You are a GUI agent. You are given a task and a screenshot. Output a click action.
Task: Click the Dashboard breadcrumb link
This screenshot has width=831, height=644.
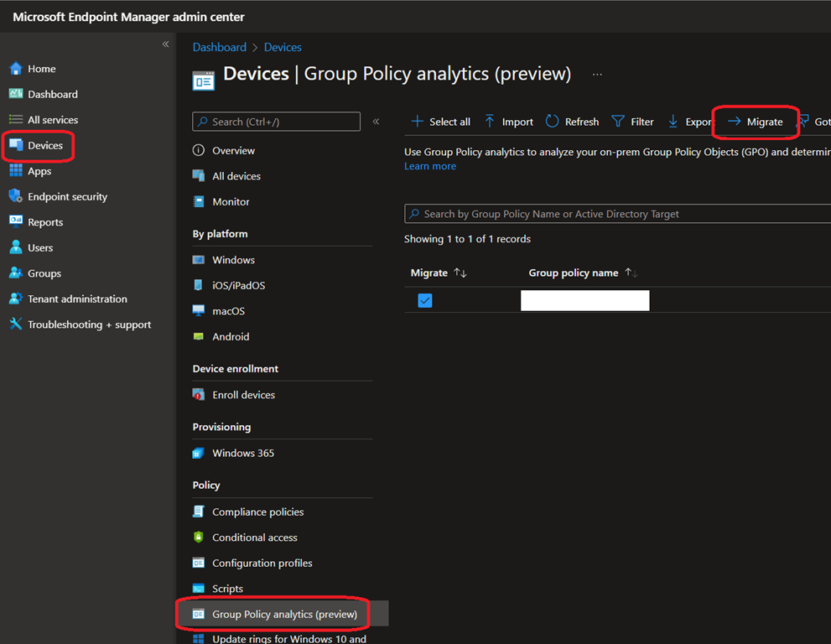(x=219, y=48)
